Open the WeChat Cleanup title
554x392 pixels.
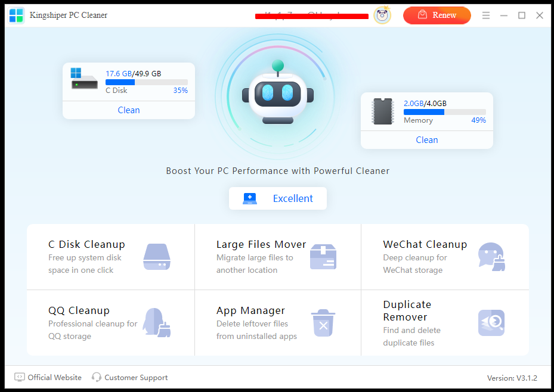tap(425, 244)
